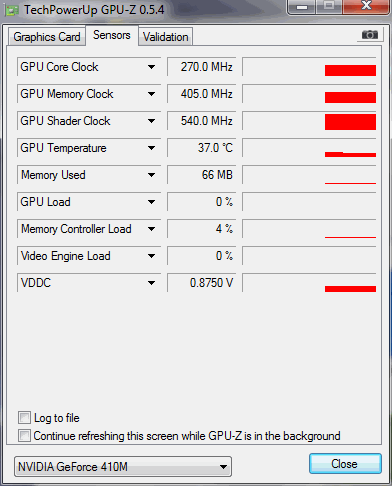Image resolution: width=392 pixels, height=486 pixels.
Task: Toggle Continue refreshing in background checkbox
Action: click(x=24, y=435)
